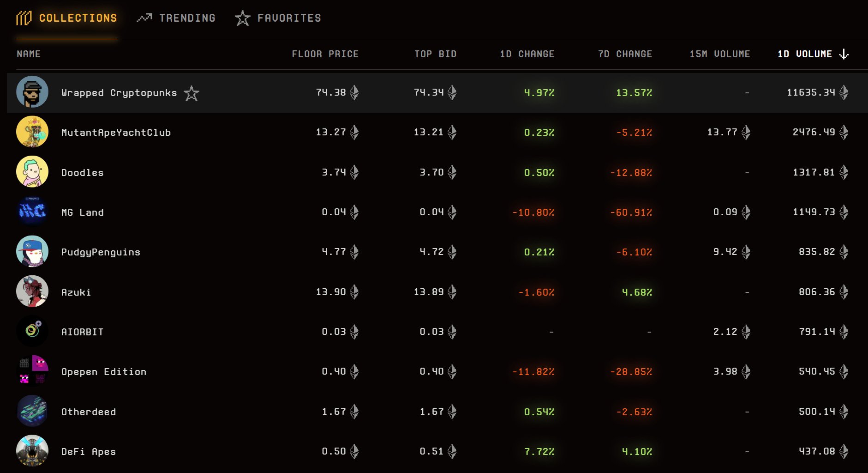Click the -10.80% 1D change value
The width and height of the screenshot is (868, 473).
[533, 212]
